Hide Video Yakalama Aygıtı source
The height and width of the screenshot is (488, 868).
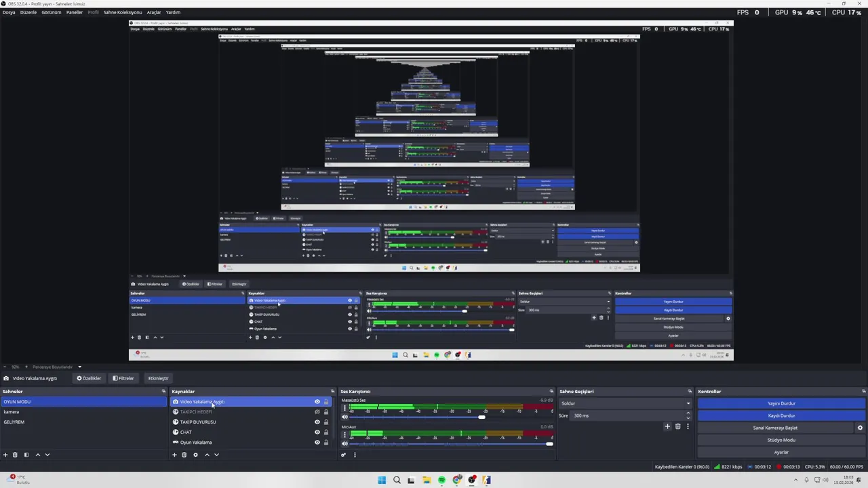coord(317,401)
